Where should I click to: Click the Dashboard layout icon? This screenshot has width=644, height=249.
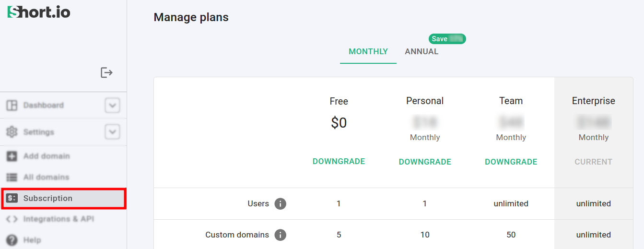[12, 106]
